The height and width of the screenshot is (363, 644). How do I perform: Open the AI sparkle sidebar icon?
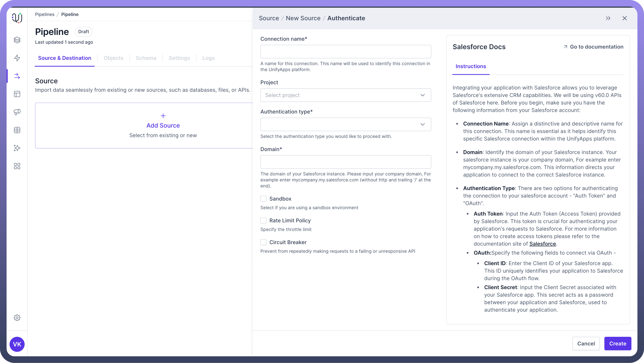pyautogui.click(x=17, y=148)
